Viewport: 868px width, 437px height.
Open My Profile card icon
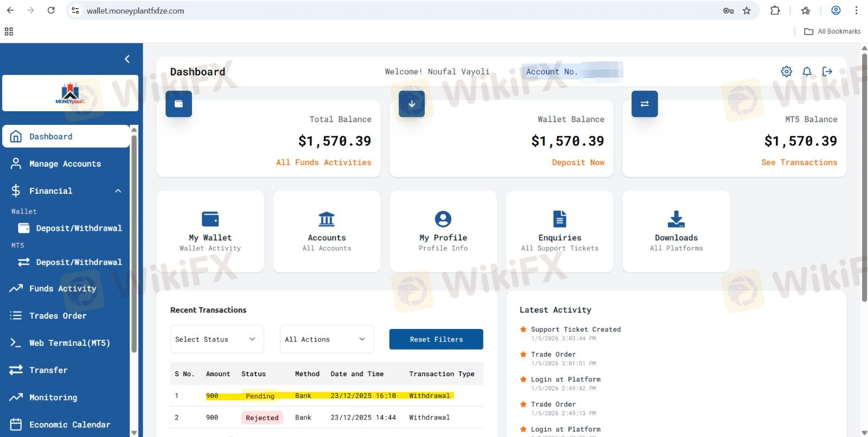click(443, 219)
